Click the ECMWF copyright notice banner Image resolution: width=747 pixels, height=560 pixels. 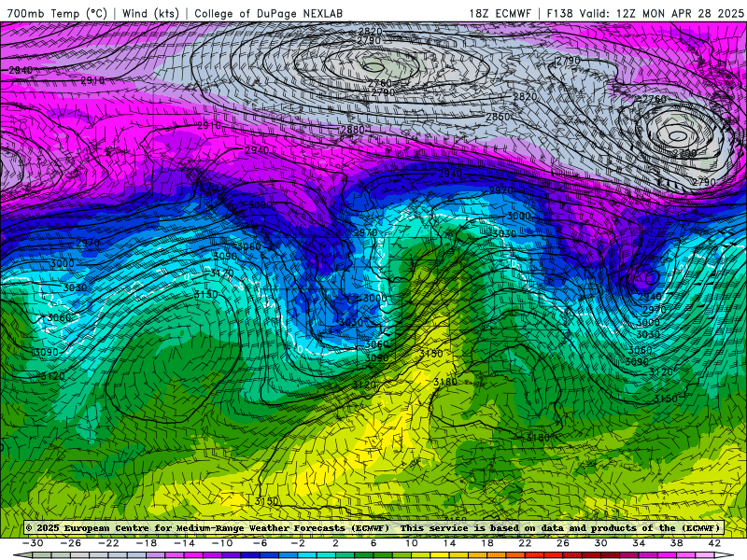pos(373,527)
